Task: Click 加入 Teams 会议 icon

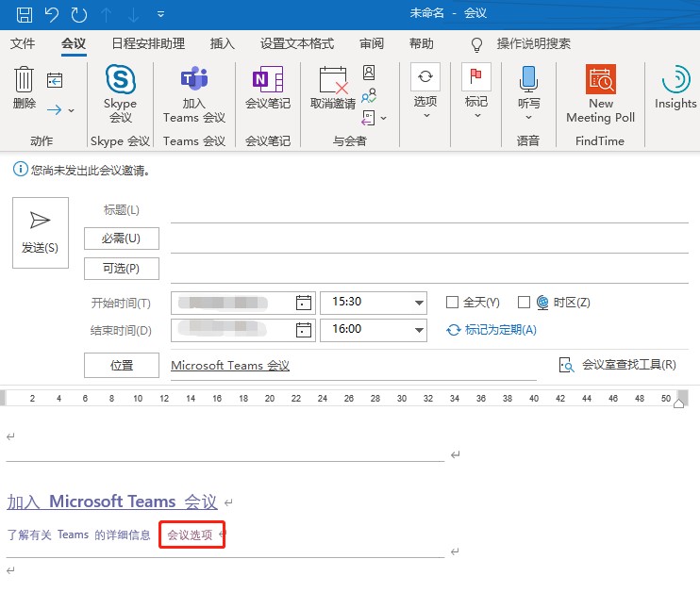Action: [194, 93]
